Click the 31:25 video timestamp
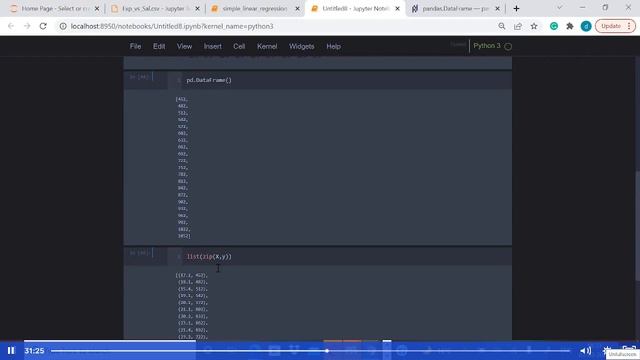 pyautogui.click(x=34, y=351)
